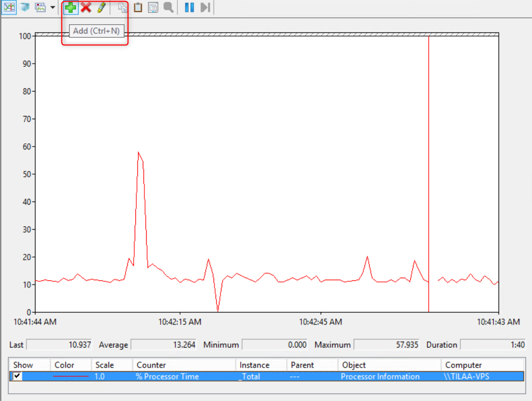Click Highlight pencil icon

[101, 8]
